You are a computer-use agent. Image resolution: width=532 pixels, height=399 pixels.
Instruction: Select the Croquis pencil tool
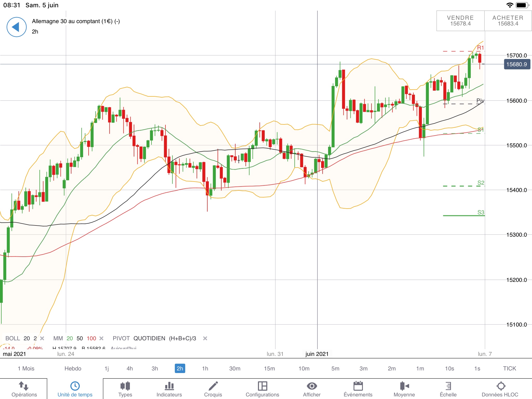point(213,386)
